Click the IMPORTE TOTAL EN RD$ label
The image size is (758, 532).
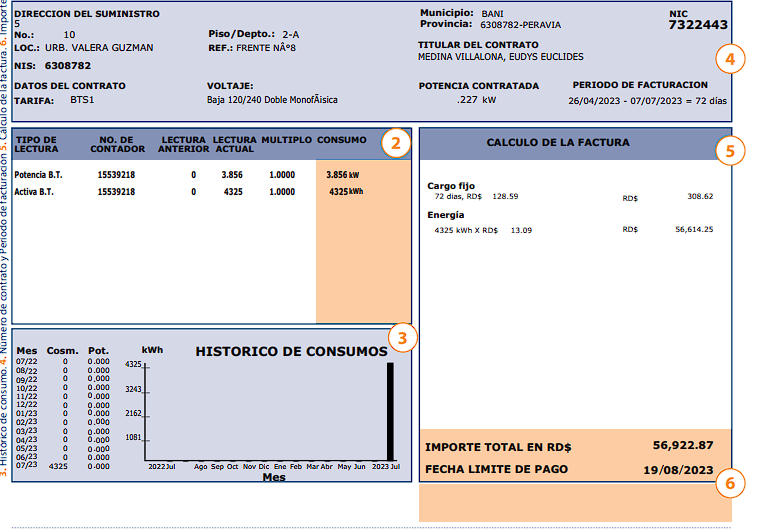click(x=498, y=447)
